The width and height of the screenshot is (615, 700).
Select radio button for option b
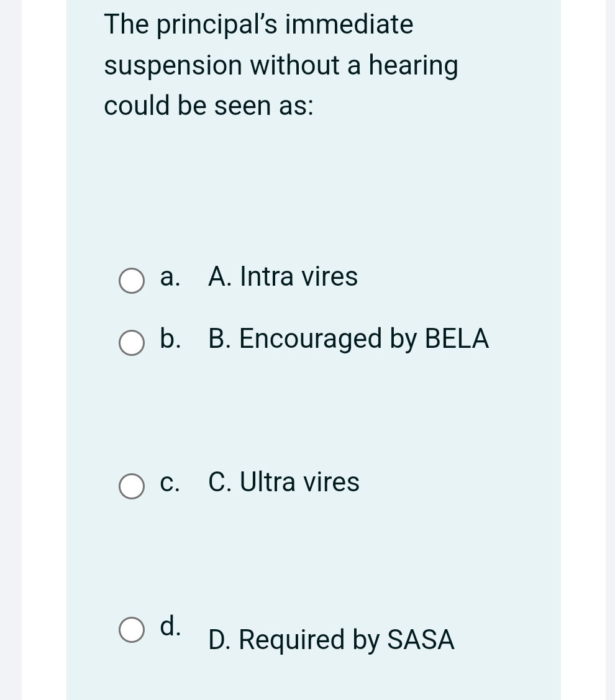point(131,343)
